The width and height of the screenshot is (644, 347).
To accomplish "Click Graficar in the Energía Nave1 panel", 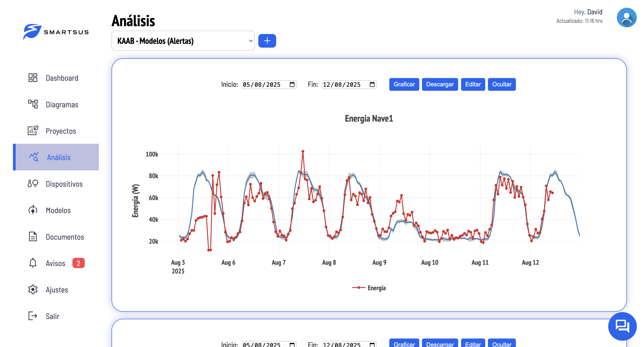I will [x=404, y=84].
